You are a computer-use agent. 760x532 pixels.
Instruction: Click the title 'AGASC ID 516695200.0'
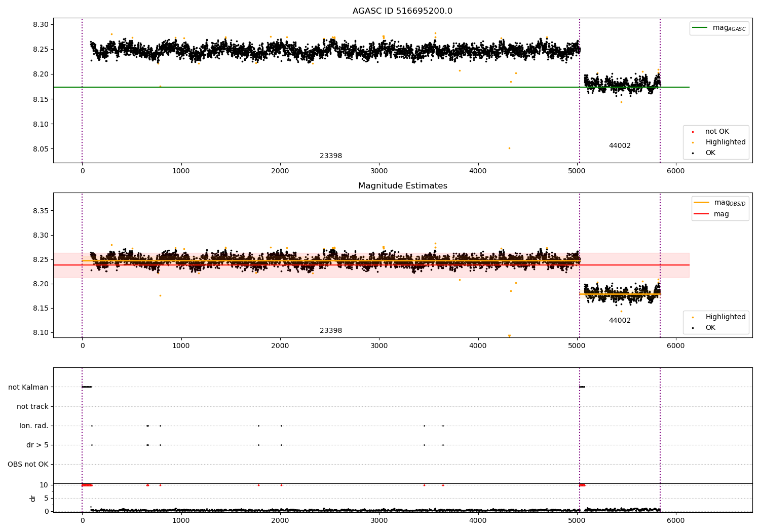[x=402, y=11]
